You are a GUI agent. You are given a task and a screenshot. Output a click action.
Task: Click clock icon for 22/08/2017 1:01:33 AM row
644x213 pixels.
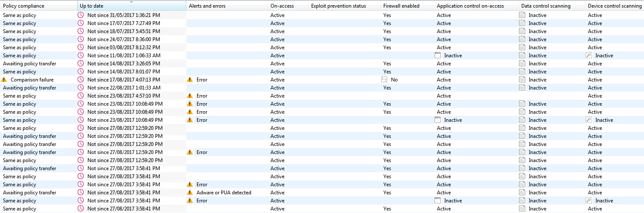[x=81, y=87]
